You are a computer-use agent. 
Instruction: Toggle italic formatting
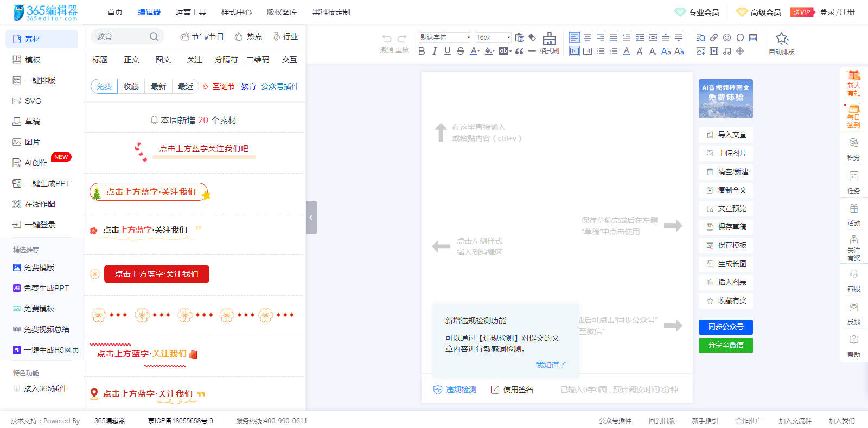(435, 51)
